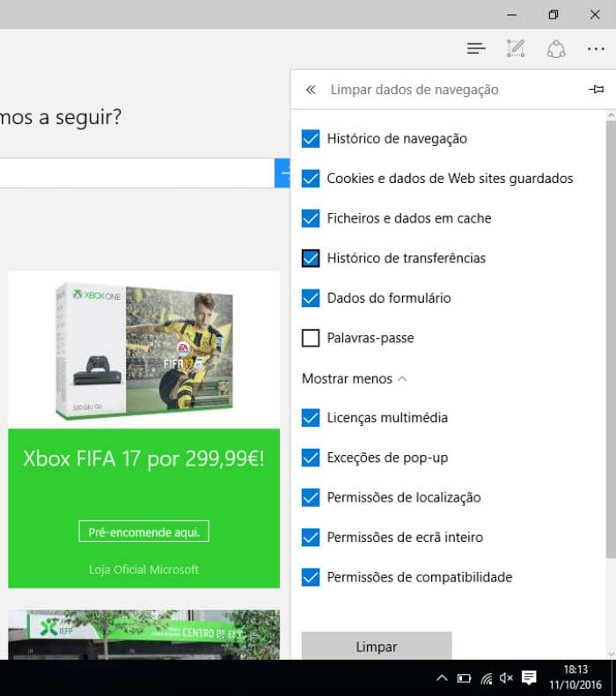Screen dimensions: 616x696
Task: Click the muted volume tray icon
Action: [506, 678]
